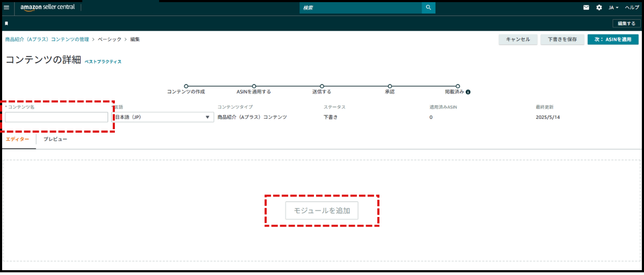
Task: Open the ベストプラクティス link
Action: coord(103,62)
